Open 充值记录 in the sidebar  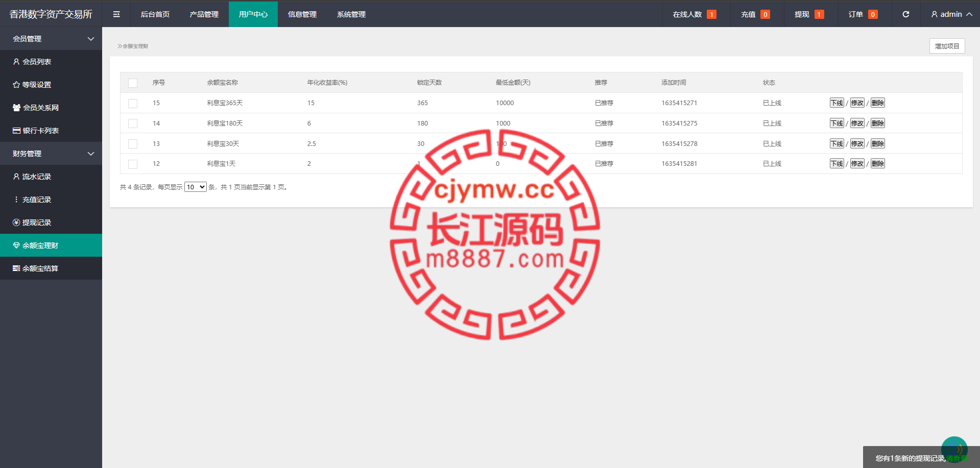coord(51,199)
